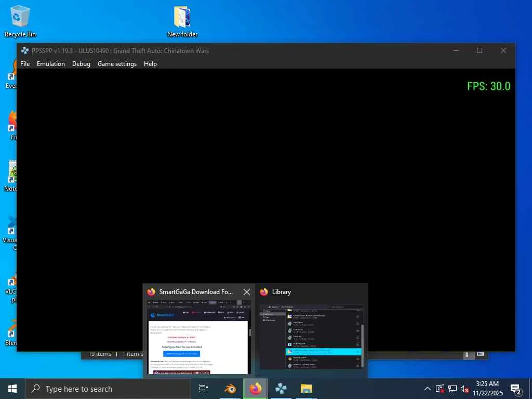Maximize the PPSSPP window
The width and height of the screenshot is (532, 399).
pyautogui.click(x=480, y=50)
